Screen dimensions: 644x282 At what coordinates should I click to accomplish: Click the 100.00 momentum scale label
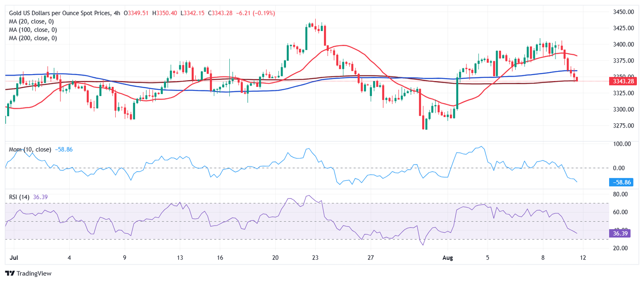621,144
